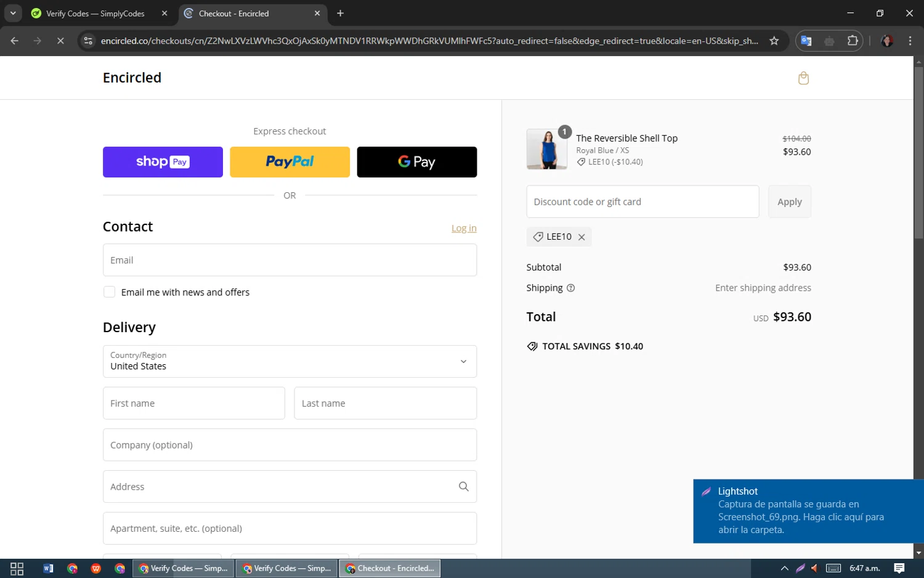Click the Lightshot tray icon

tap(800, 569)
